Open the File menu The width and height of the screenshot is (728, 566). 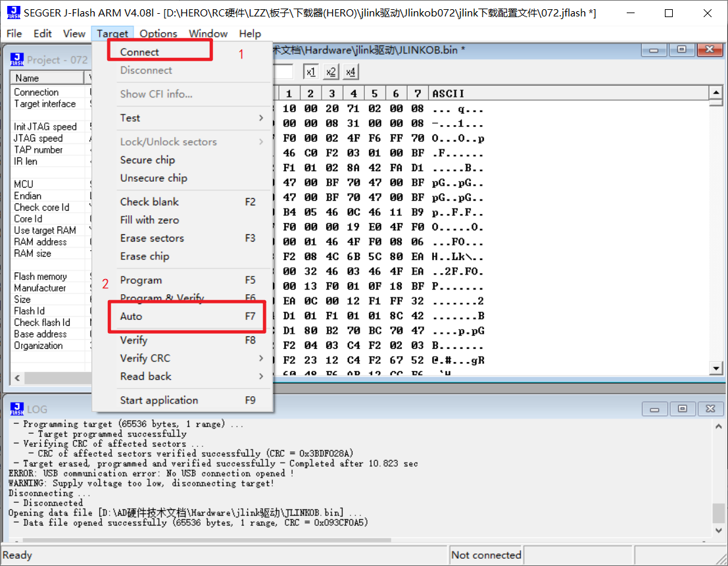[x=14, y=34]
